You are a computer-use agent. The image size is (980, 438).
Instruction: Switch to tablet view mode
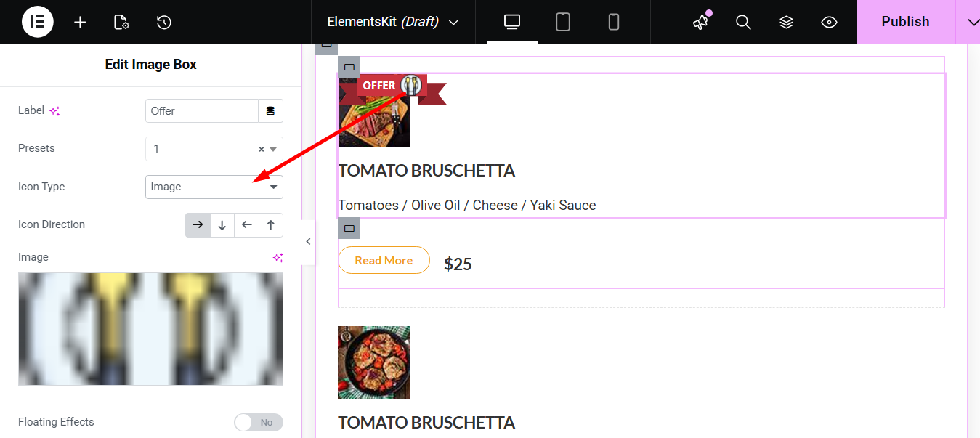[563, 22]
